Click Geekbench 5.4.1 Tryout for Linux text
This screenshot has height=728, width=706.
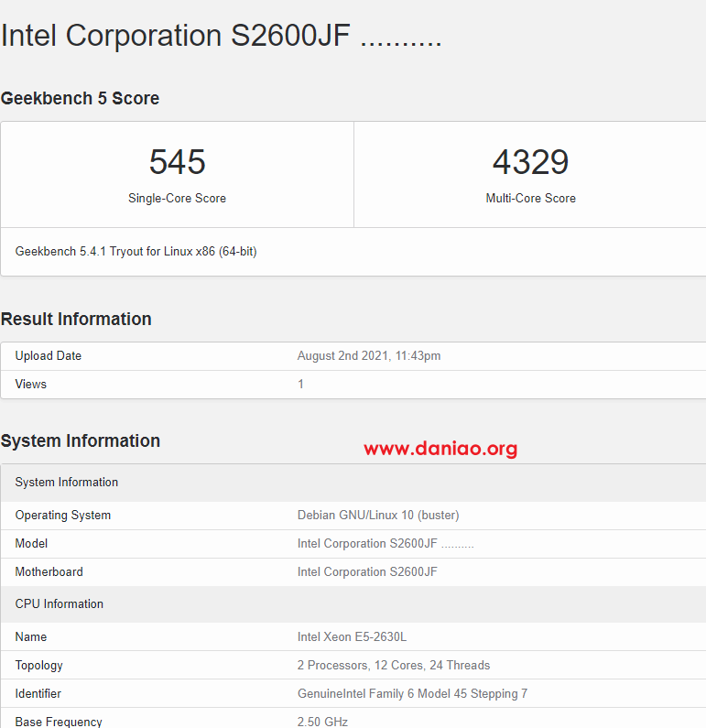[x=136, y=252]
